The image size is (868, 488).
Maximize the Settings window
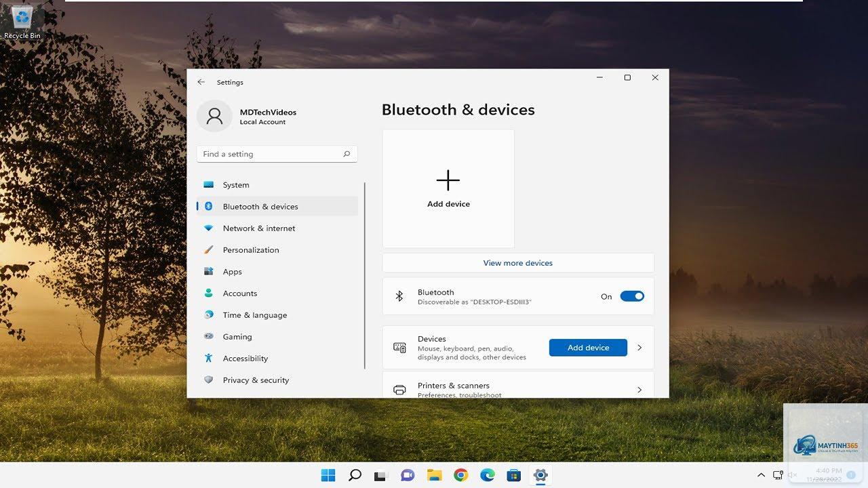pos(627,78)
